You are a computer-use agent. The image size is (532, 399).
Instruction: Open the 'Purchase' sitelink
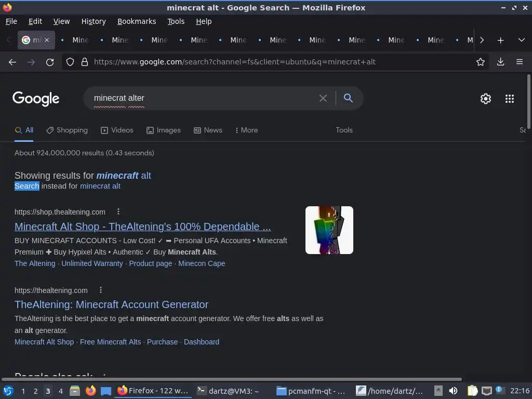(x=162, y=342)
